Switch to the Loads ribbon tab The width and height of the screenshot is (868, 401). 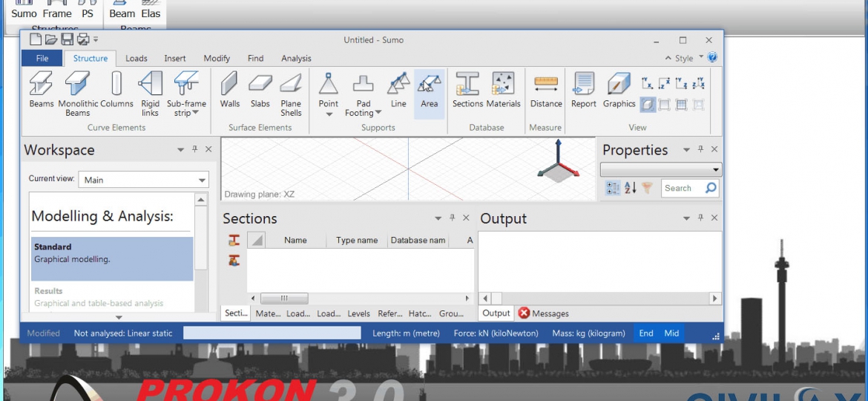coord(136,59)
